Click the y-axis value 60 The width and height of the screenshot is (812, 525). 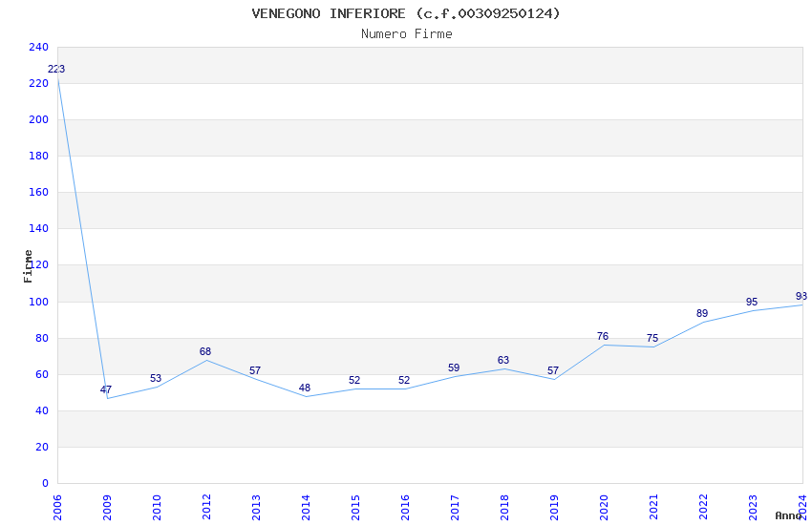(x=42, y=374)
